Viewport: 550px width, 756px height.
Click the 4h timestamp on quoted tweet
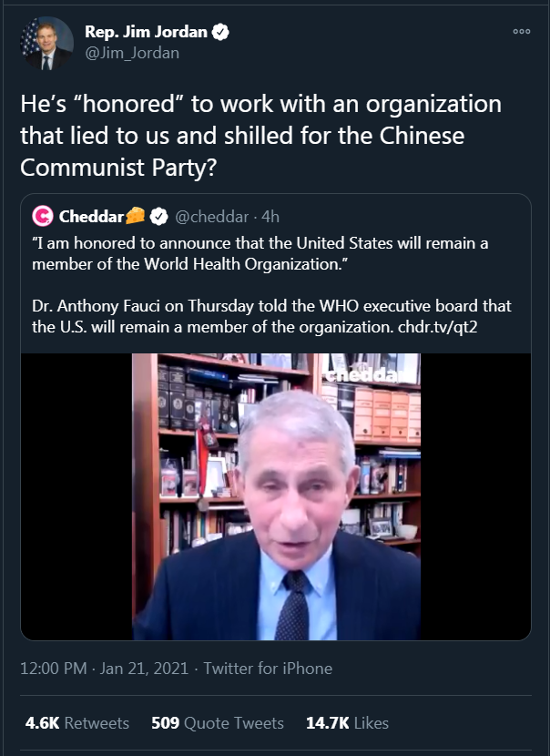(x=270, y=217)
